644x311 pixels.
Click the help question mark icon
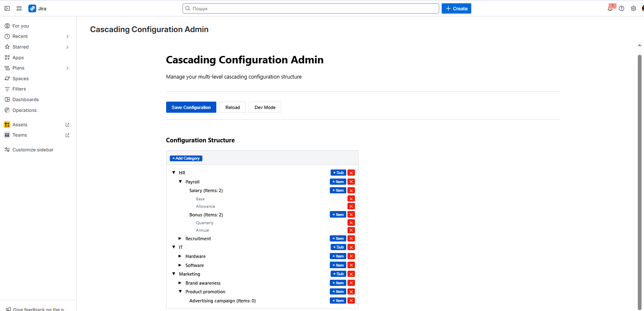[x=621, y=9]
